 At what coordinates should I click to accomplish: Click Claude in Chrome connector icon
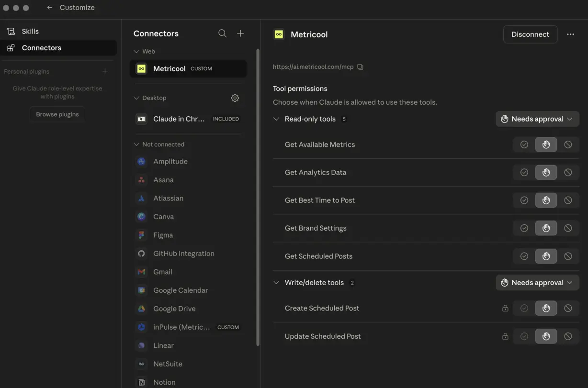click(x=141, y=119)
